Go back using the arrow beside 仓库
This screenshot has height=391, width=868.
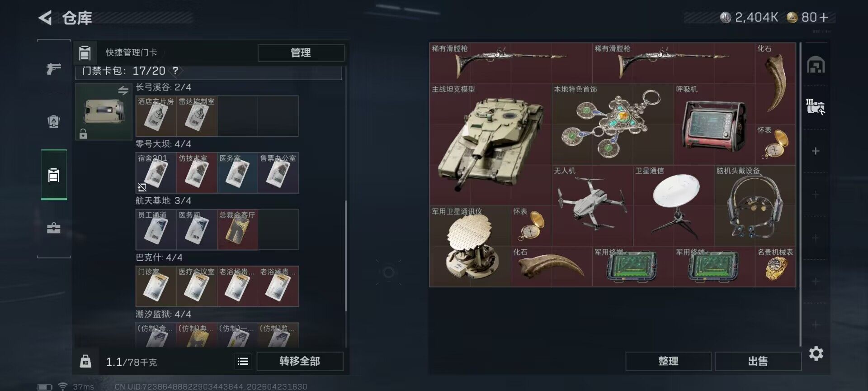click(45, 18)
